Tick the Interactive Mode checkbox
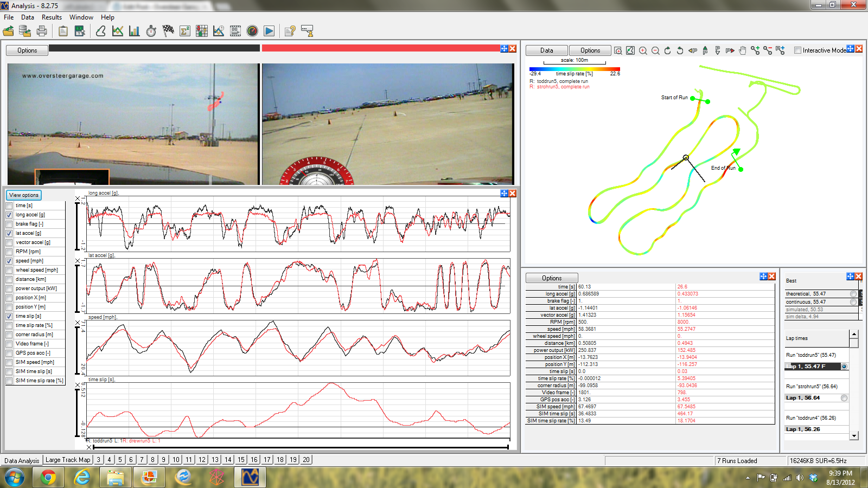868x488 pixels. pyautogui.click(x=797, y=50)
